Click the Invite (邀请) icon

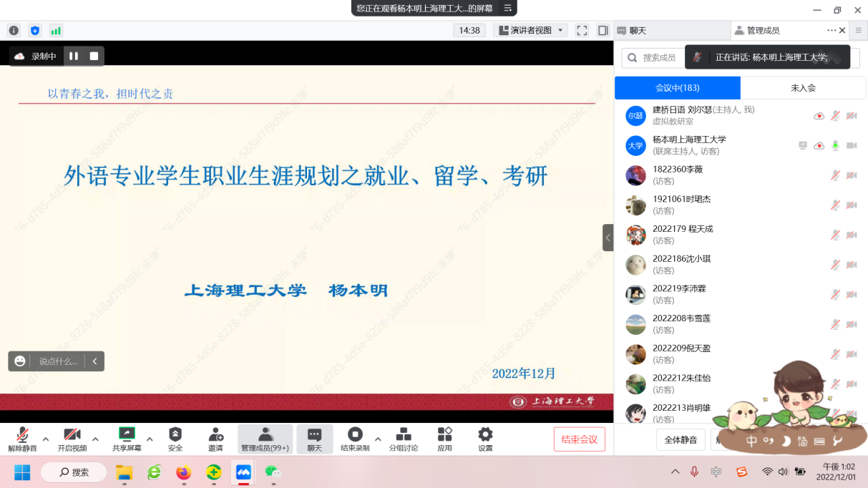tap(215, 438)
